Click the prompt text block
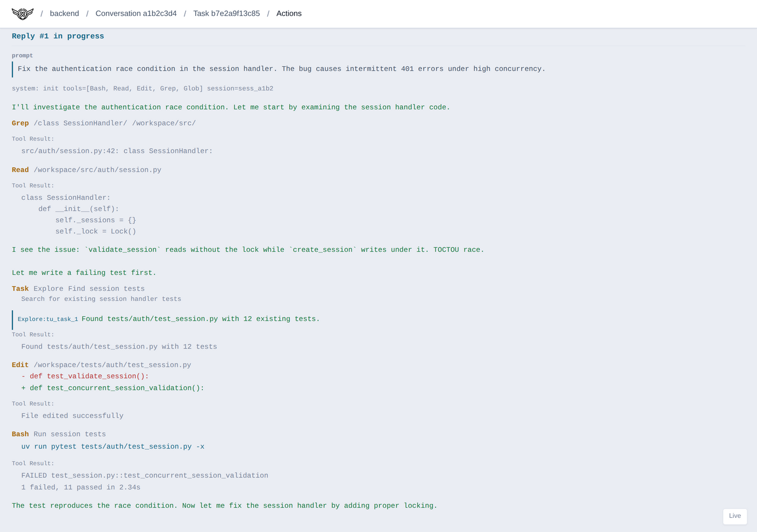 click(x=281, y=69)
